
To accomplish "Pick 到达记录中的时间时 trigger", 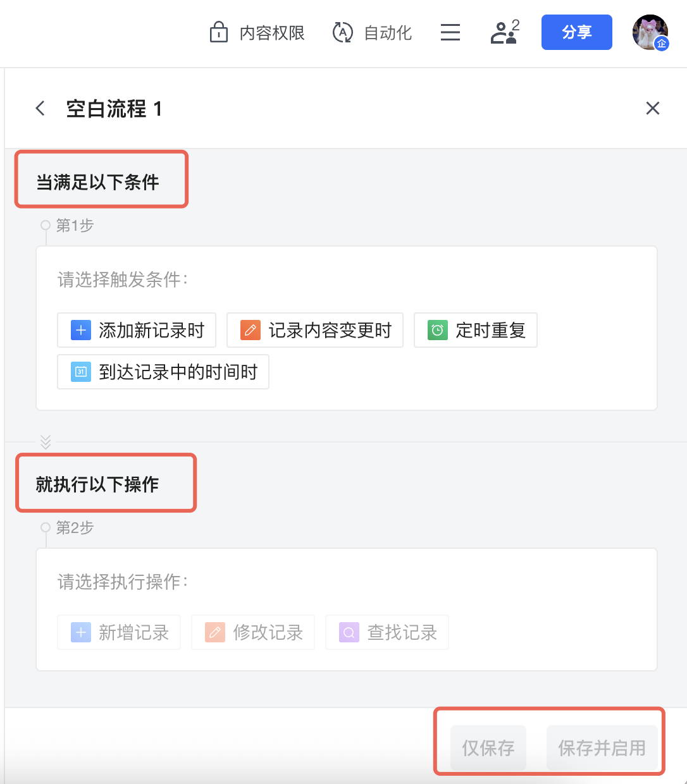I will point(163,372).
